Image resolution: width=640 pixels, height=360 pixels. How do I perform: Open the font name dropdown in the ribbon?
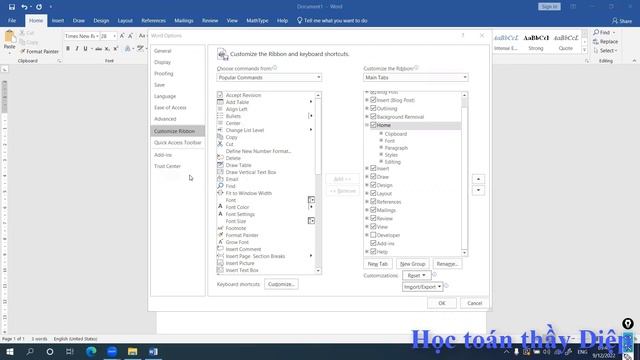97,36
